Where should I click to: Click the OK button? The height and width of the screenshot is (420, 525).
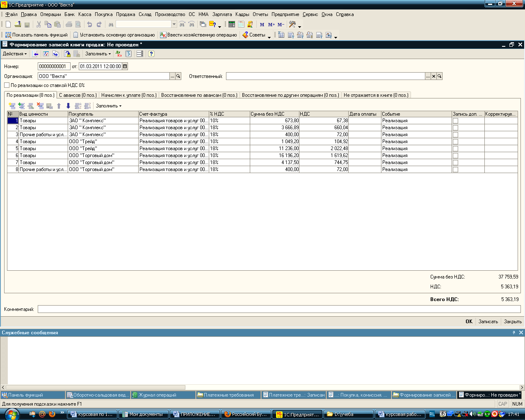coord(469,322)
